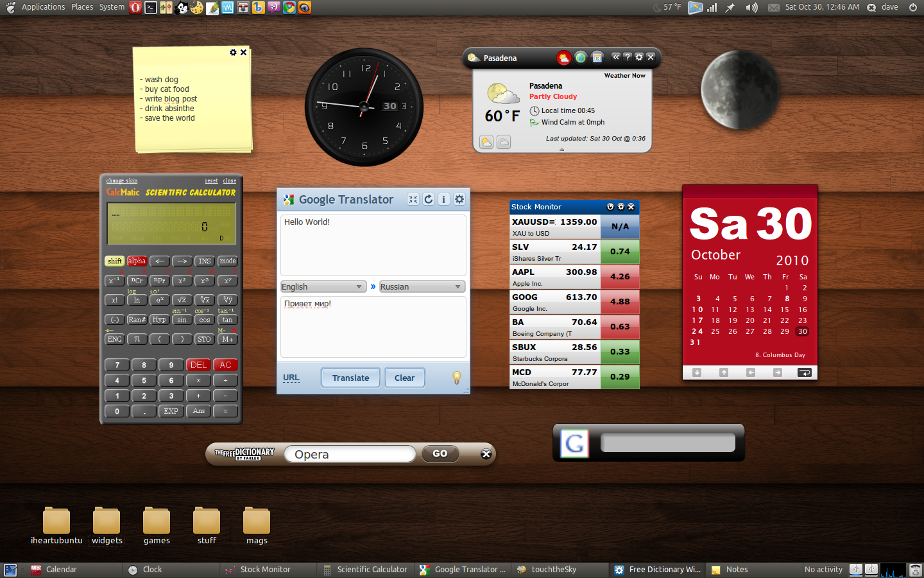Click calendar right arrow button
Viewport: 924px width, 578px height.
point(778,372)
